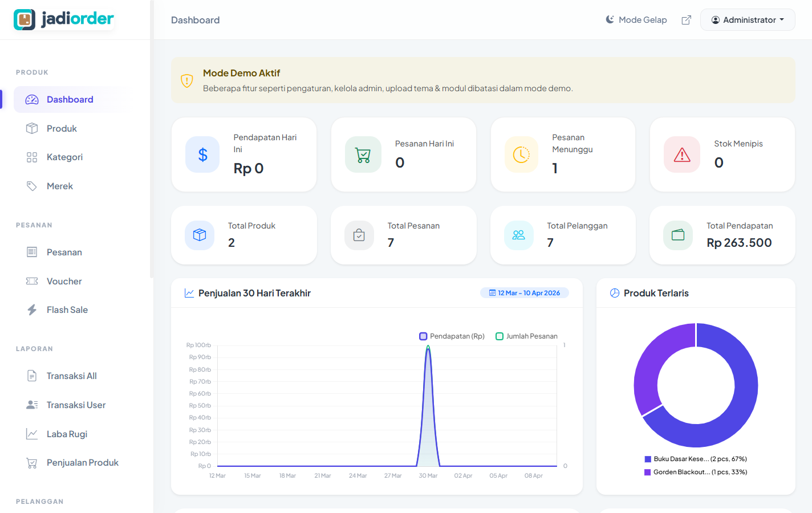Image resolution: width=812 pixels, height=513 pixels.
Task: Click the Pesanan Menunggu stat card
Action: click(562, 154)
